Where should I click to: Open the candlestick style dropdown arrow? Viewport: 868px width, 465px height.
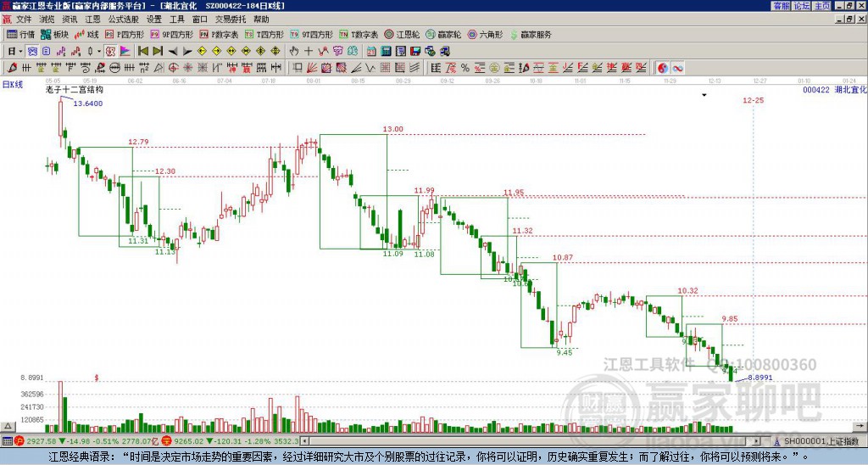[99, 52]
